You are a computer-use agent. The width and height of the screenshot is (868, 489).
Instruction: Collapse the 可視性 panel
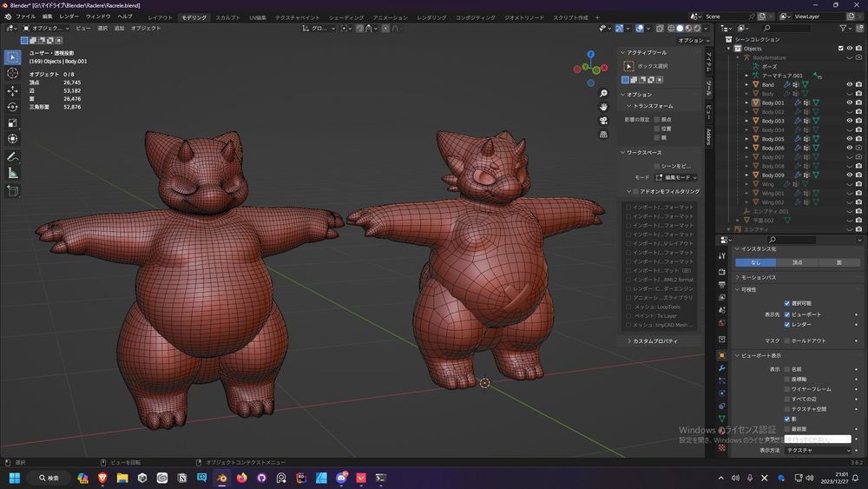coord(737,289)
